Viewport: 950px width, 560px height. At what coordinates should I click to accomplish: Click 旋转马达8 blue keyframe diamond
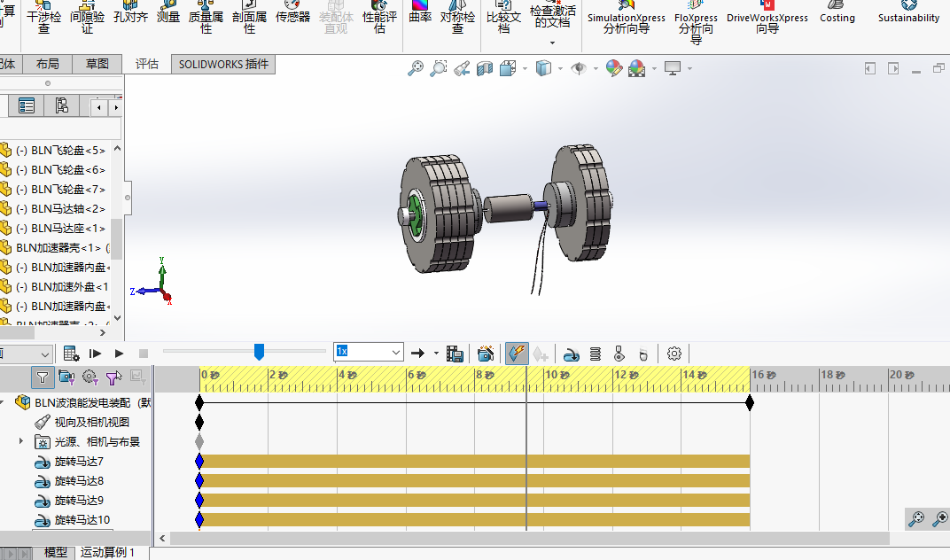coord(199,480)
